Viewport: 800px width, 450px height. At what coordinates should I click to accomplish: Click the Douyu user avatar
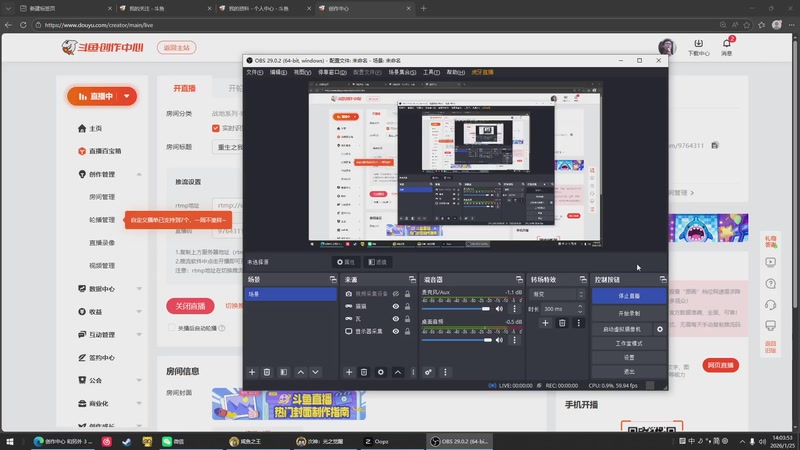667,46
